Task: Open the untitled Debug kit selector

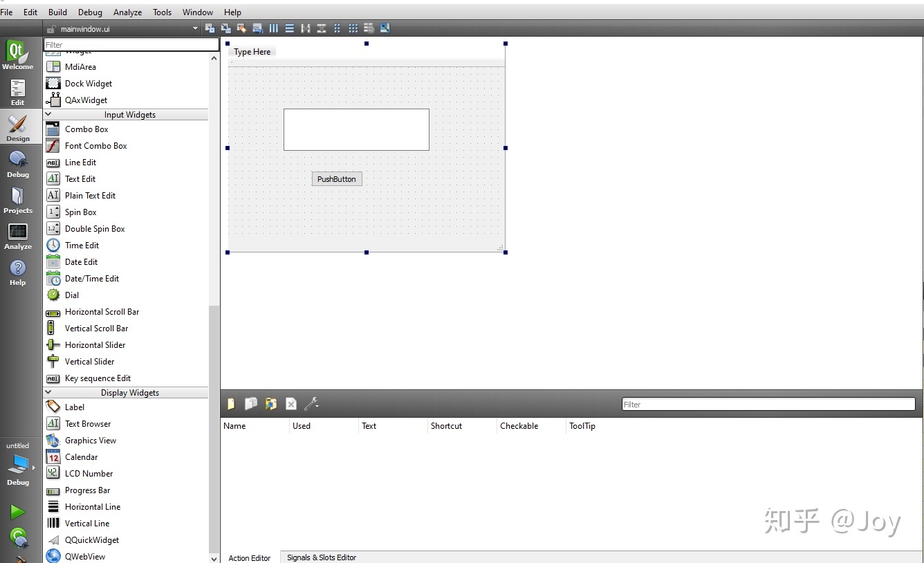Action: click(18, 464)
